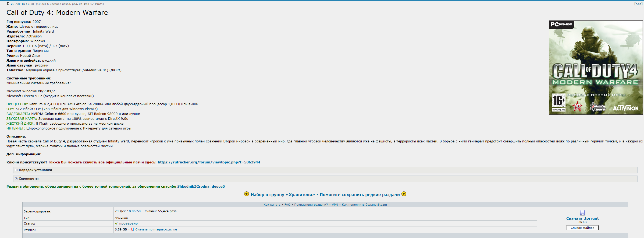Click the «Таблэтка» Safedisc line

tap(64, 70)
